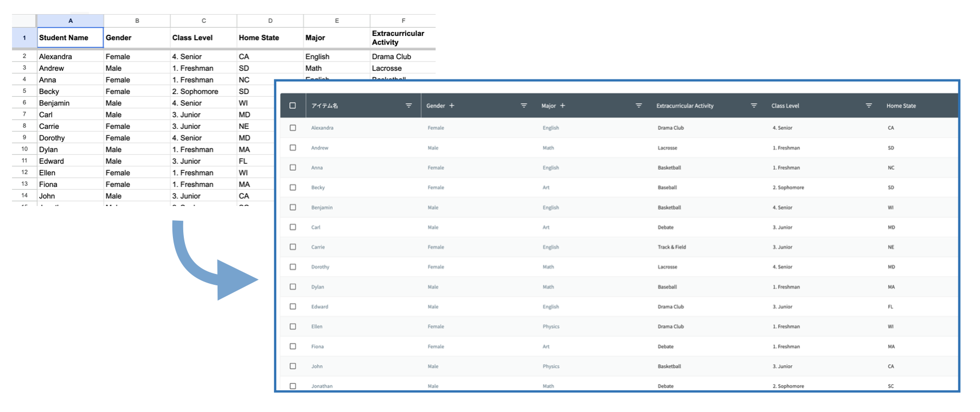Open Jonathan item in the table
Image resolution: width=980 pixels, height=412 pixels.
321,386
